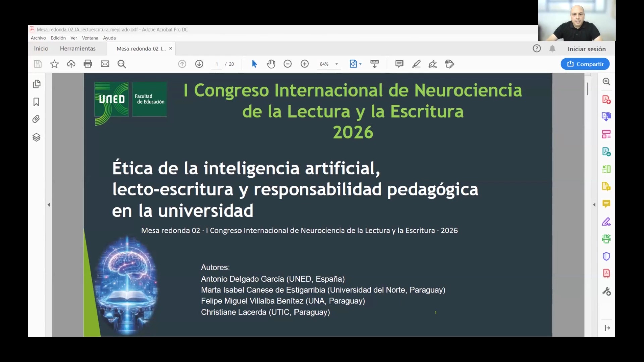Open More Tools wrench icon
Screen dimensions: 644x362
(x=606, y=291)
